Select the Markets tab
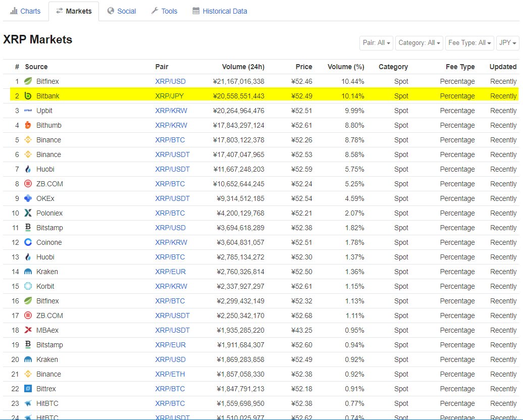 pos(74,11)
